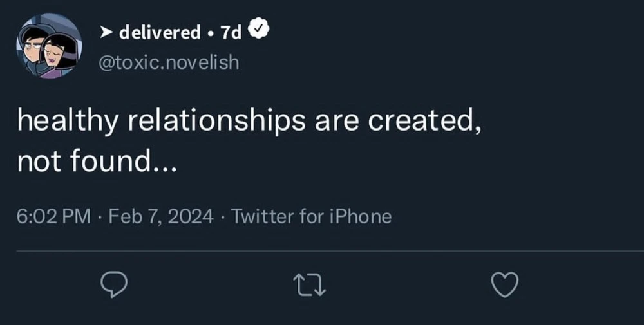Click the reply speech bubble icon
644x325 pixels.
tap(114, 285)
